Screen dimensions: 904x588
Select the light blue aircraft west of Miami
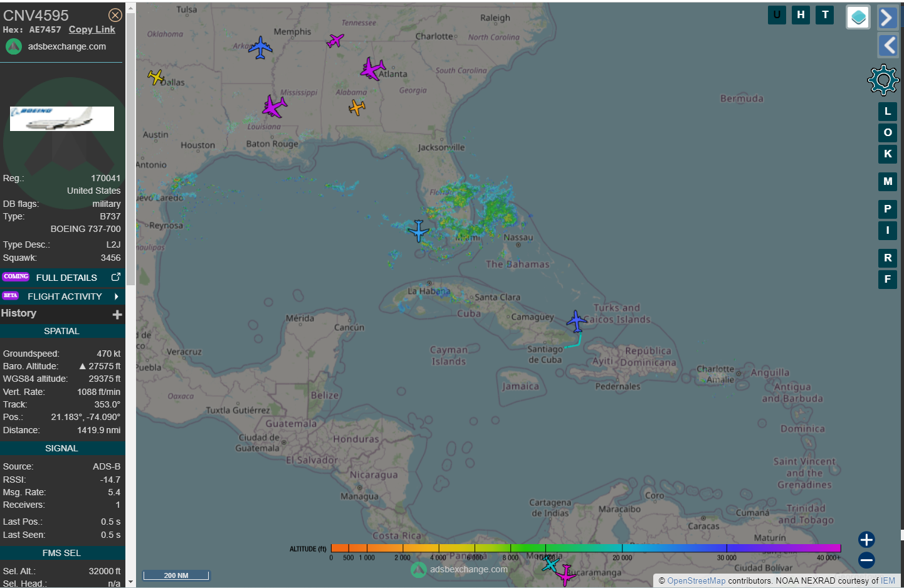point(419,231)
